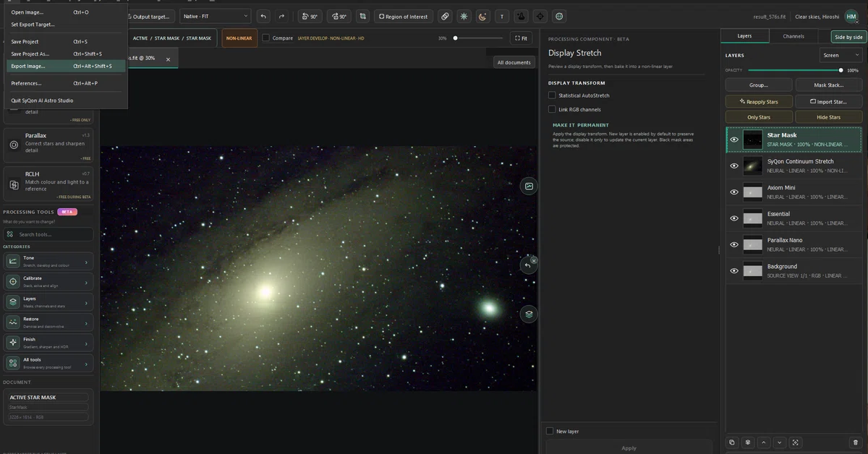The width and height of the screenshot is (868, 454).
Task: Open the Mask Stack button
Action: 829,85
